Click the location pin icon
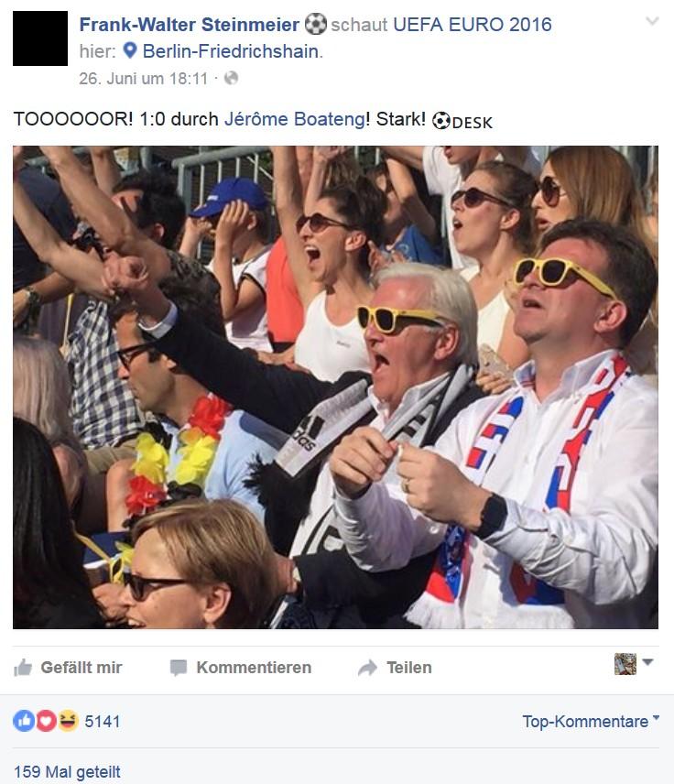Image resolution: width=674 pixels, height=784 pixels. click(x=130, y=50)
